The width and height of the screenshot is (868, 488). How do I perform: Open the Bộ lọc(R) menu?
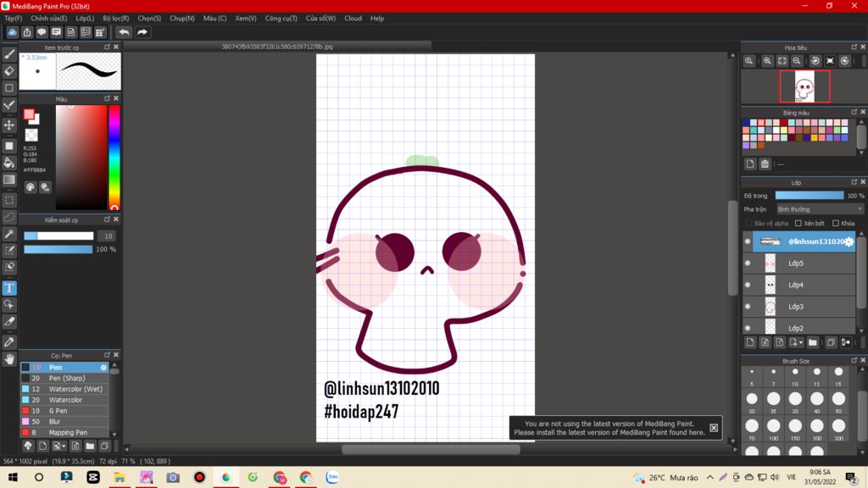coord(115,19)
